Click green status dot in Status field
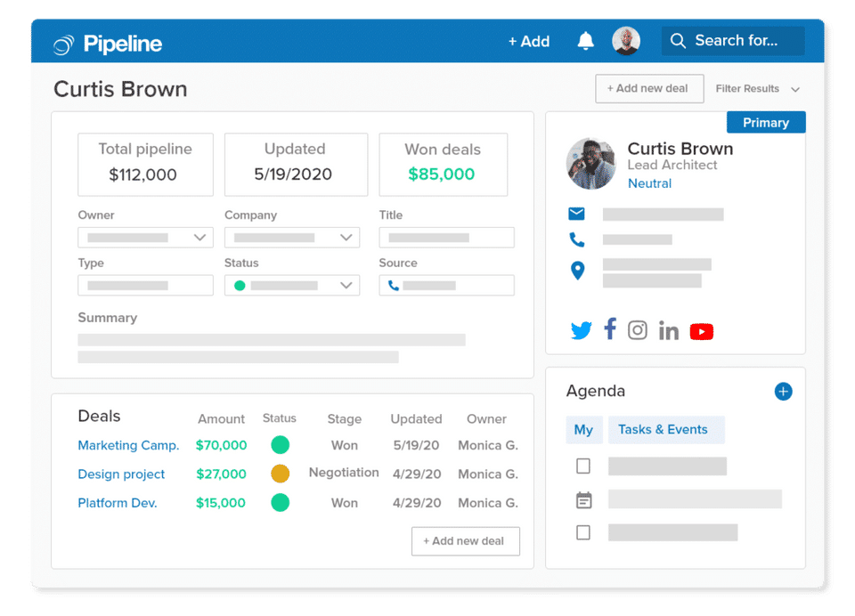Screen dimensions: 855x616 tap(240, 286)
